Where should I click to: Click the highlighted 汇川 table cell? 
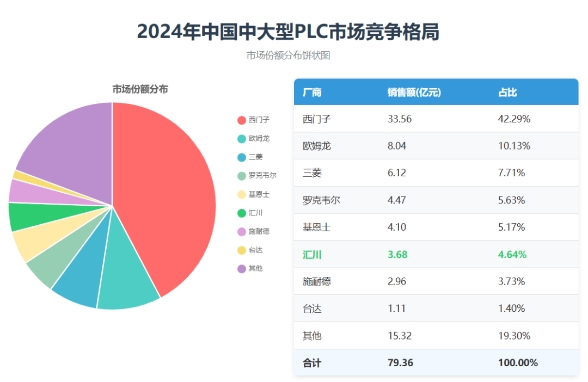point(312,255)
